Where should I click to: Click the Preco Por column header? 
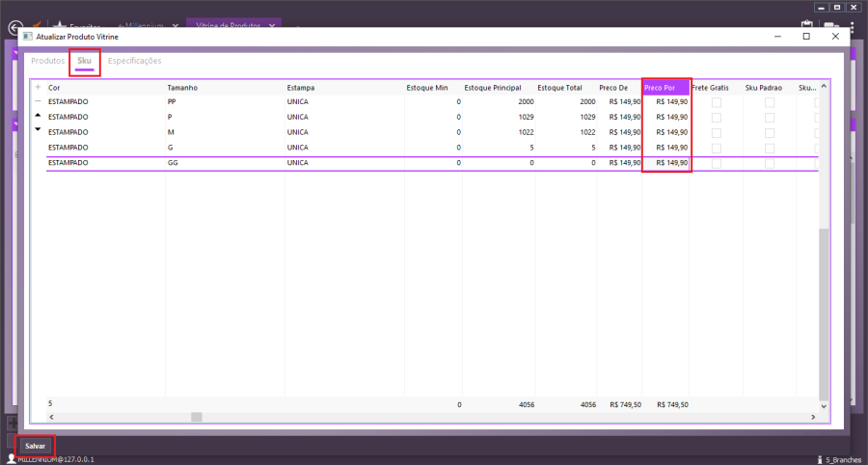[x=666, y=88]
